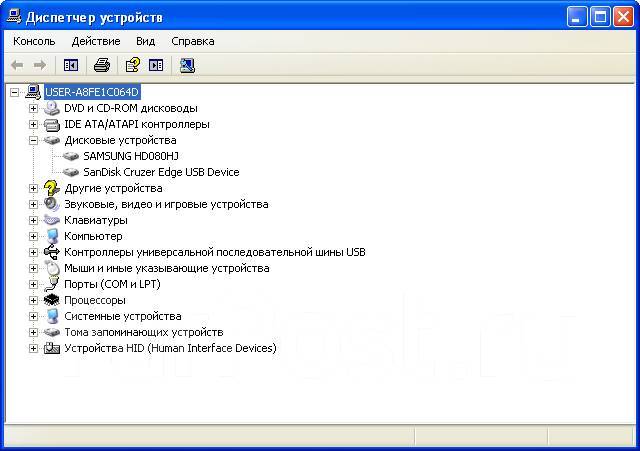Click the computer icon next to USER-A8FE1C064D
640x451 pixels.
(x=33, y=92)
